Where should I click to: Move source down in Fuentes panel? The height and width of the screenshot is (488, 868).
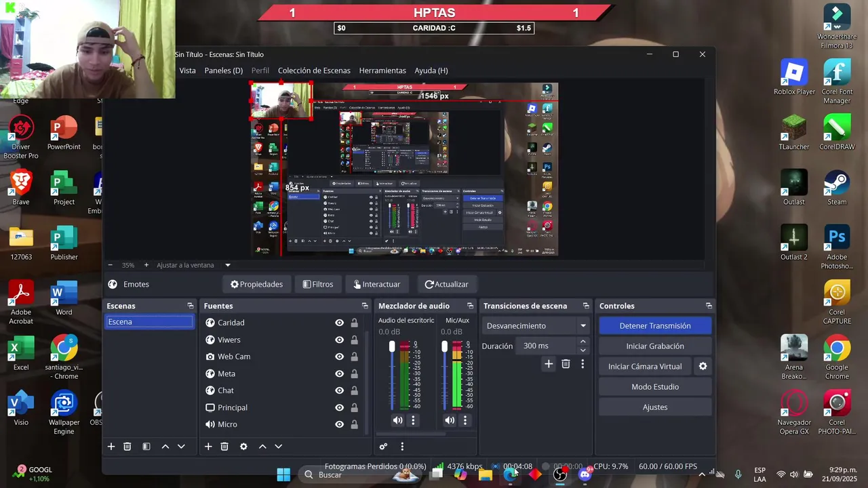[x=278, y=447]
